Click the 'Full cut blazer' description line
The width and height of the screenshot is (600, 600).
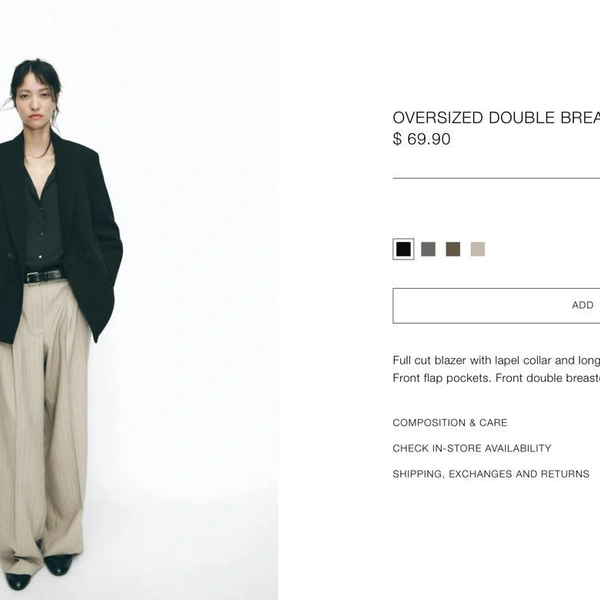[496, 360]
